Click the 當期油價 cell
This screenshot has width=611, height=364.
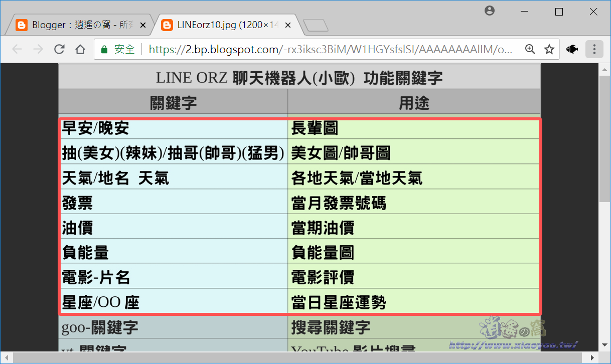click(414, 227)
